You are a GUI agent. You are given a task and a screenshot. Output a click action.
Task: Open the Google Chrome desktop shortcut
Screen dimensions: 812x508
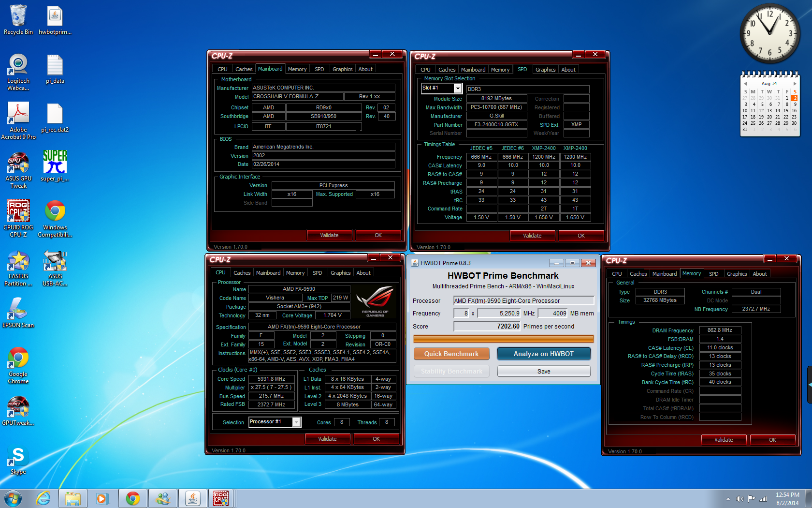tap(18, 366)
